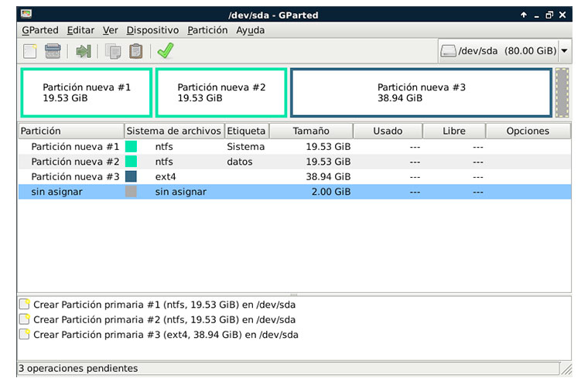Click the New partition toolbar icon

click(x=30, y=51)
